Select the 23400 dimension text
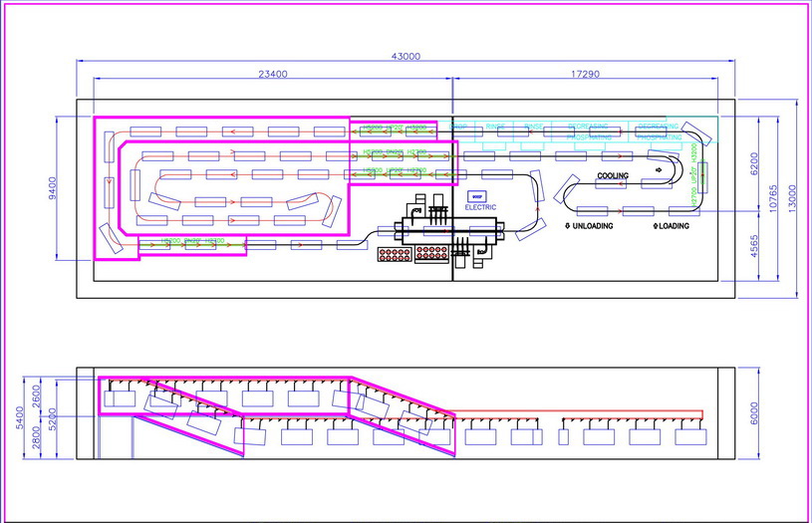Screen dimensions: 812x523 (x=273, y=74)
